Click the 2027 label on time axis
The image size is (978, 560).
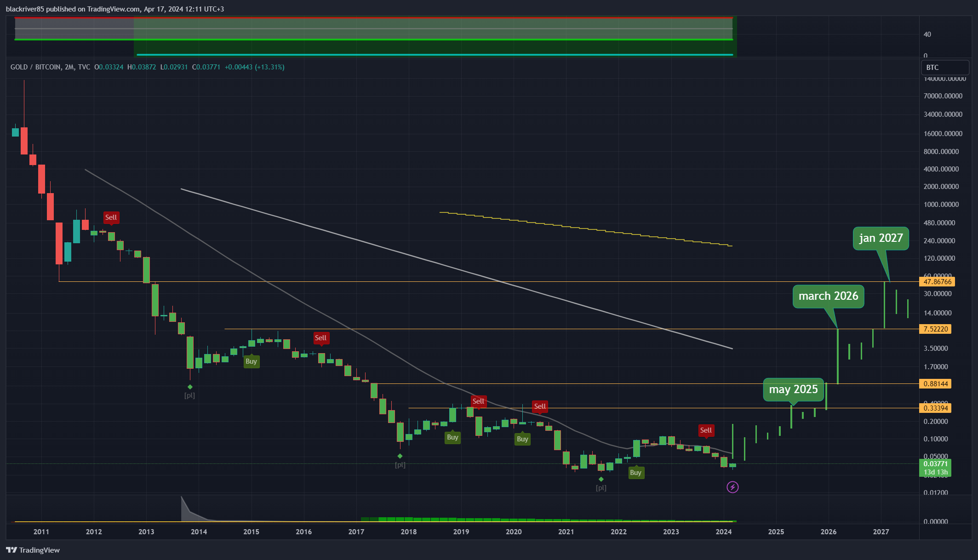(x=881, y=532)
